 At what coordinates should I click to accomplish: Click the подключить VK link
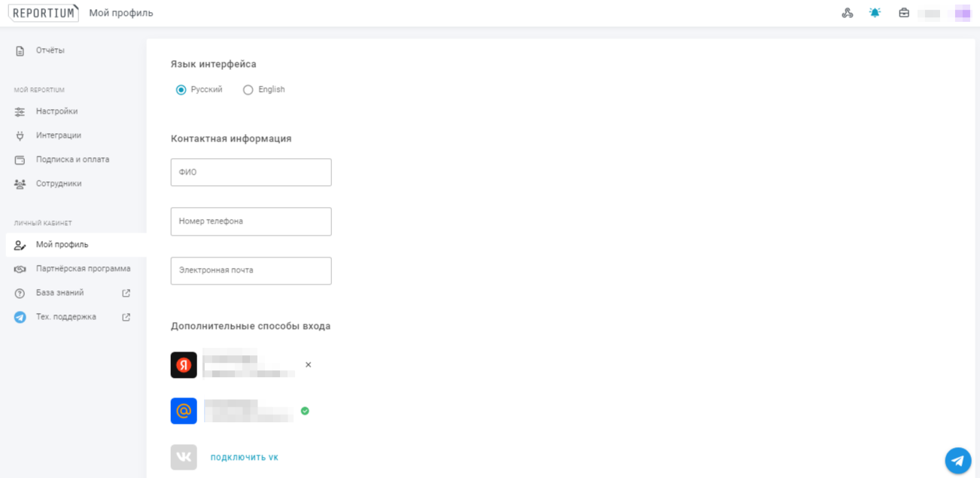(x=244, y=458)
